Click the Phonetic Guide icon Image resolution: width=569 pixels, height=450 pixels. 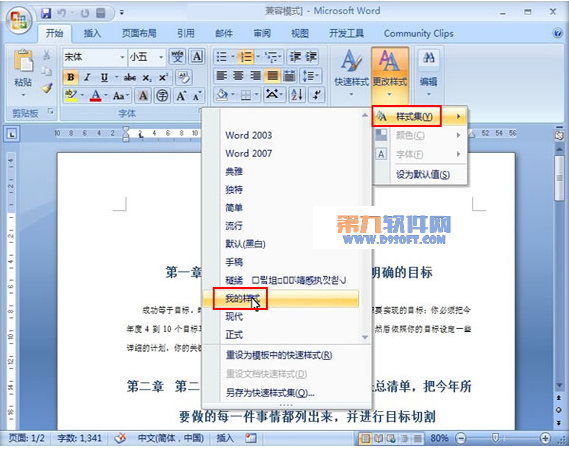click(177, 56)
